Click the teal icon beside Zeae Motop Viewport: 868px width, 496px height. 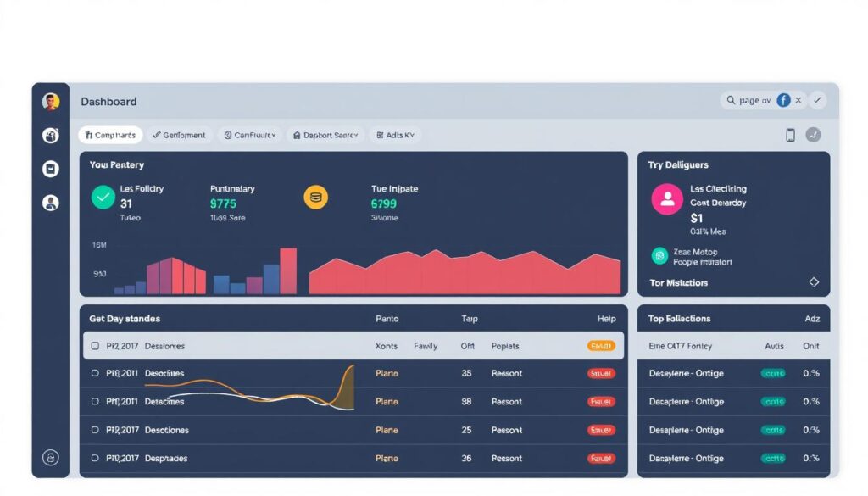coord(659,256)
